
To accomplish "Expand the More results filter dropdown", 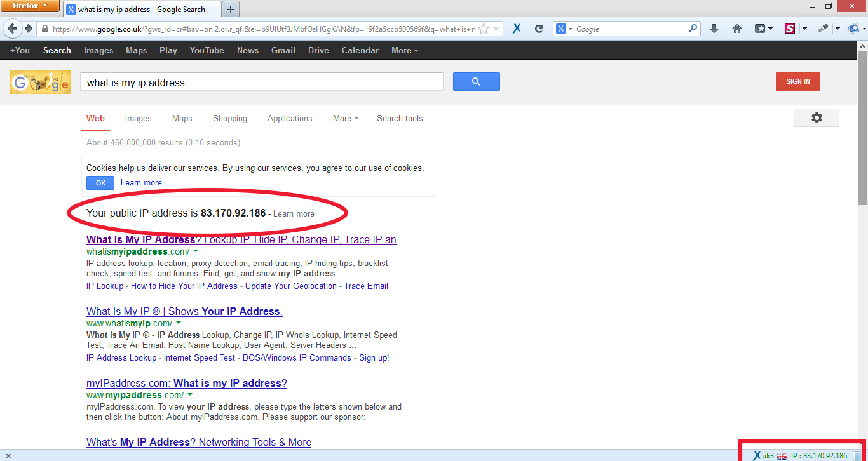I will 346,118.
